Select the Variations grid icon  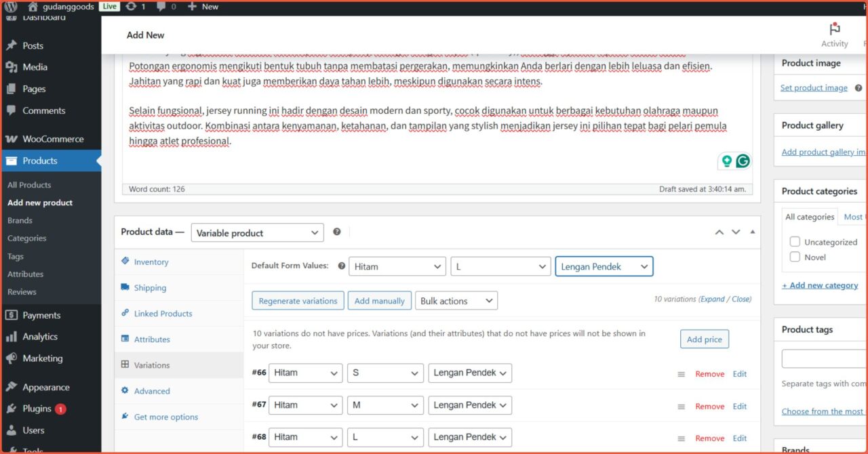pyautogui.click(x=125, y=365)
